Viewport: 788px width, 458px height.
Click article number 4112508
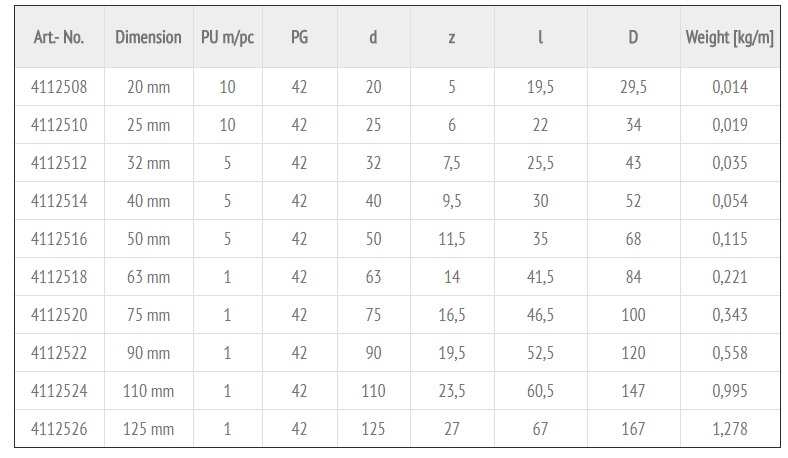tap(59, 87)
